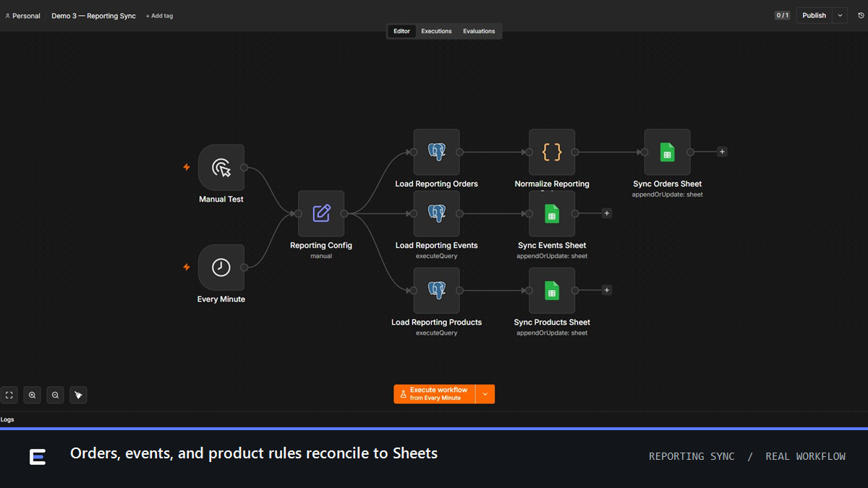868x488 pixels.
Task: Zoom in on the canvas
Action: tap(32, 395)
